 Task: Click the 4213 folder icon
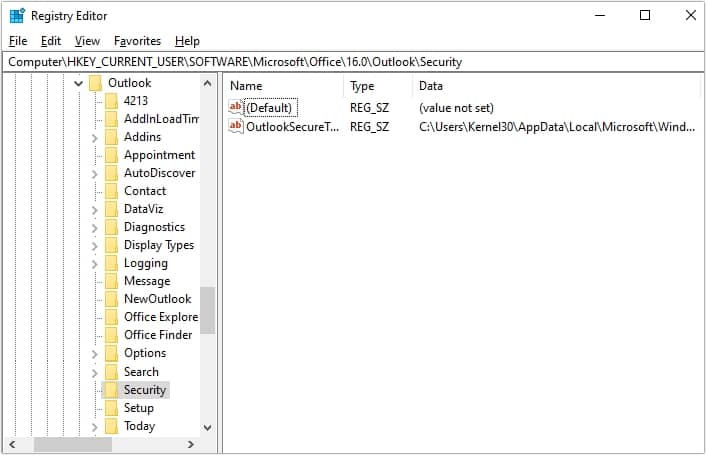pyautogui.click(x=111, y=101)
